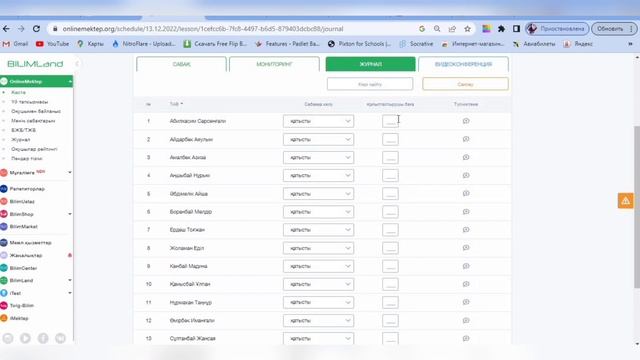Open attendance dropdown for student row 7

[x=318, y=230]
